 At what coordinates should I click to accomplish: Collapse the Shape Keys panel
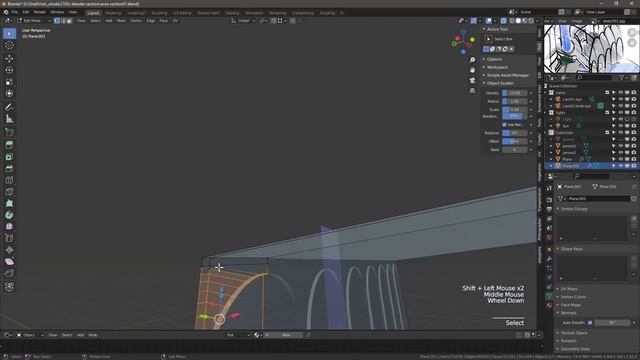[570, 249]
